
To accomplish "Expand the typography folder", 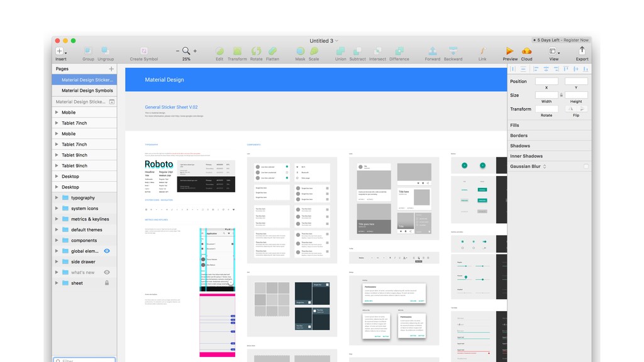I will coord(57,197).
